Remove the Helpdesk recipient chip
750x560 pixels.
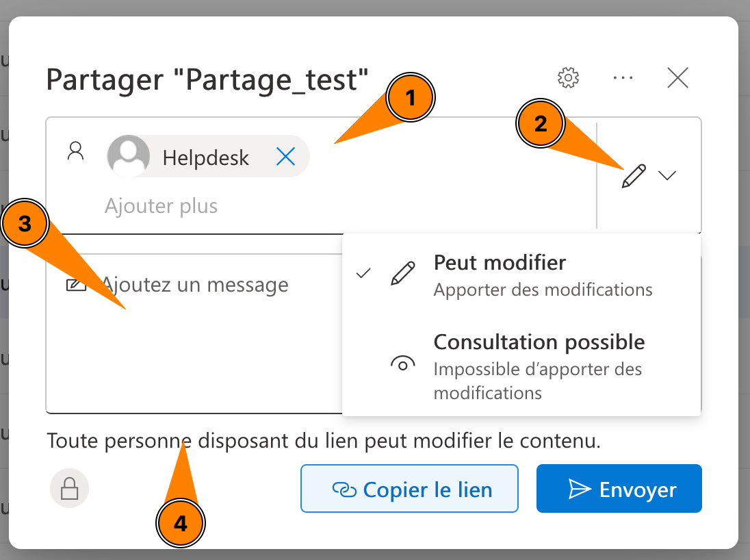pos(285,157)
